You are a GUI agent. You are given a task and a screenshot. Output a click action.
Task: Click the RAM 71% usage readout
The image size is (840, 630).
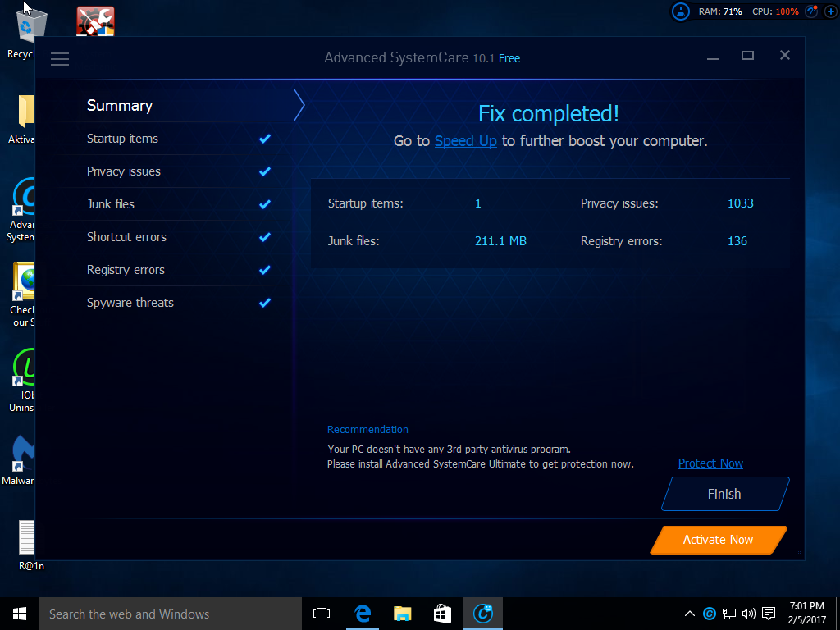[x=720, y=11]
